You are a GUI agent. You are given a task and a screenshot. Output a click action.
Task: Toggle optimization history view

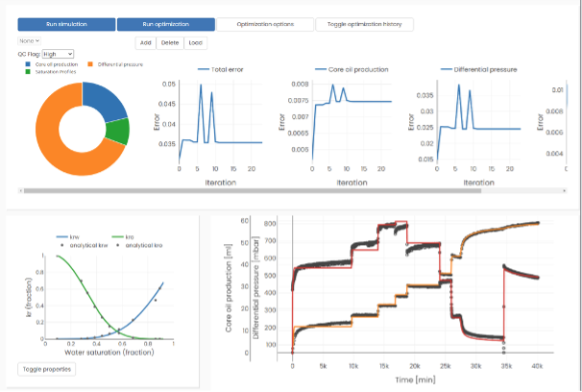point(364,24)
